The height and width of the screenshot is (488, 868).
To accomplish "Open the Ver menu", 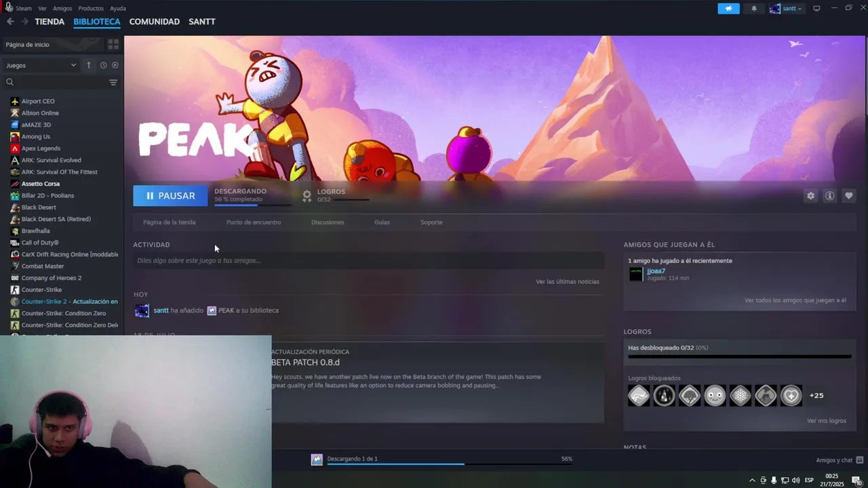I will pyautogui.click(x=43, y=8).
